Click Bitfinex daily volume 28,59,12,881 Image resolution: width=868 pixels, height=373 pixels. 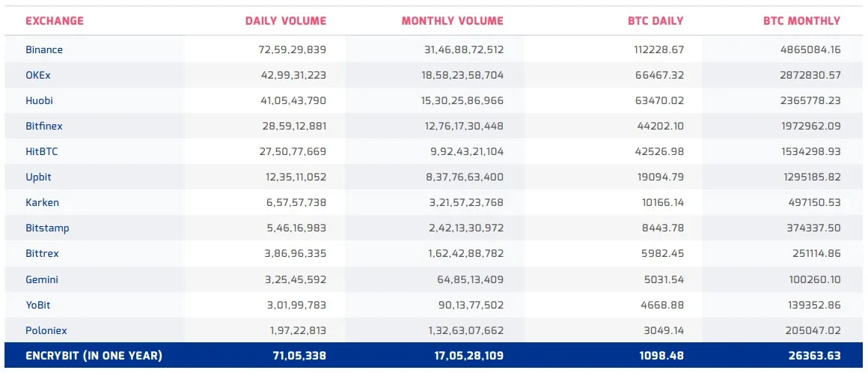tap(294, 126)
